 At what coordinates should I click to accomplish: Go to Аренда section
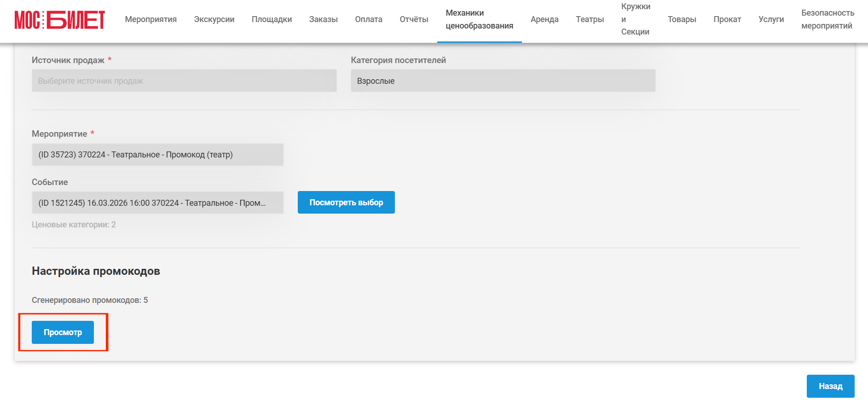tap(544, 19)
